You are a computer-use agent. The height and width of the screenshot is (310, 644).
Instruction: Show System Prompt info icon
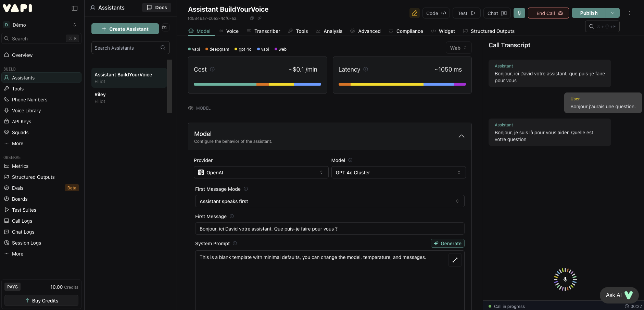(235, 243)
